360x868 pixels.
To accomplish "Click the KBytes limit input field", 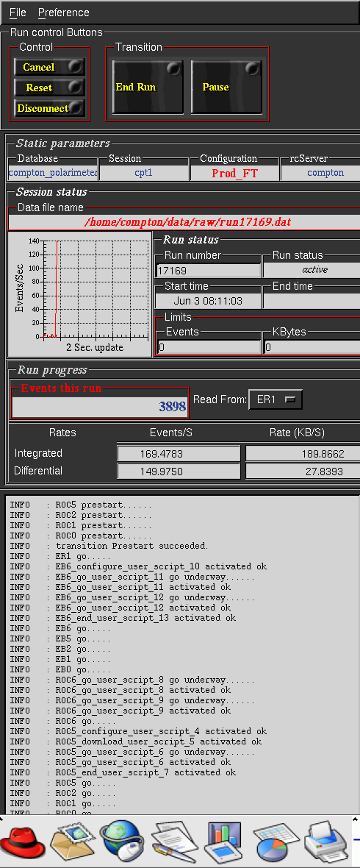I will [312, 347].
